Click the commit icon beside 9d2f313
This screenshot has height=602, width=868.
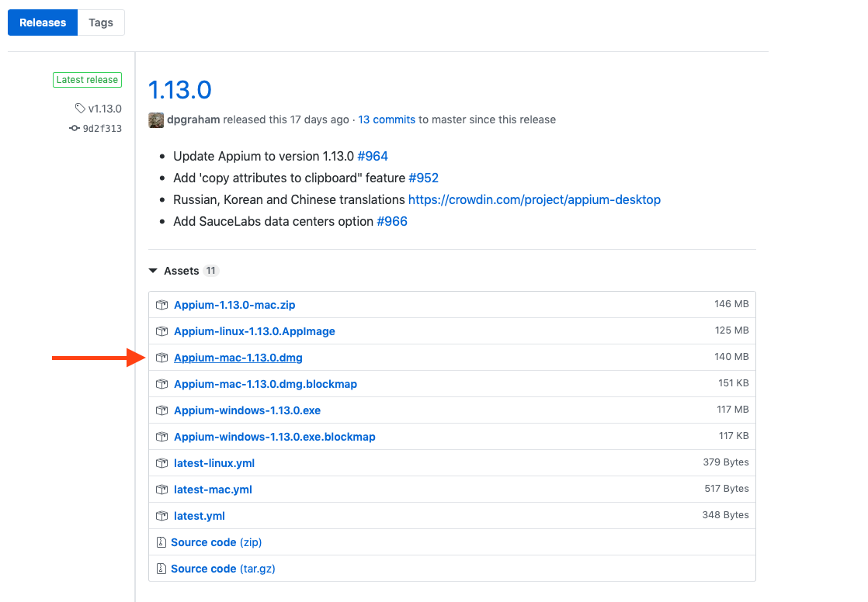coord(75,128)
